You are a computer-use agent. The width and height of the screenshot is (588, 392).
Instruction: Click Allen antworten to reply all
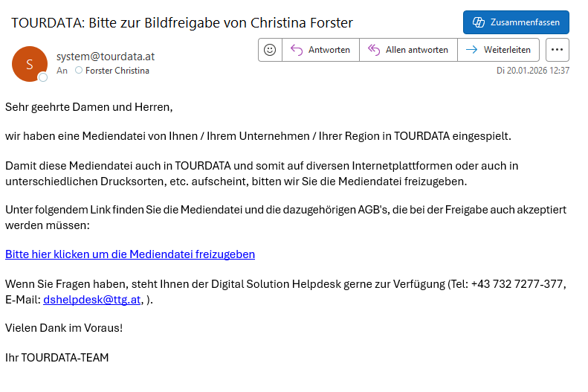point(408,50)
